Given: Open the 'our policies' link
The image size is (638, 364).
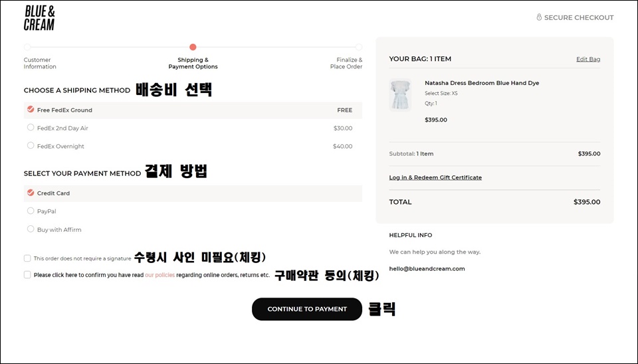Looking at the screenshot, I should coord(160,275).
